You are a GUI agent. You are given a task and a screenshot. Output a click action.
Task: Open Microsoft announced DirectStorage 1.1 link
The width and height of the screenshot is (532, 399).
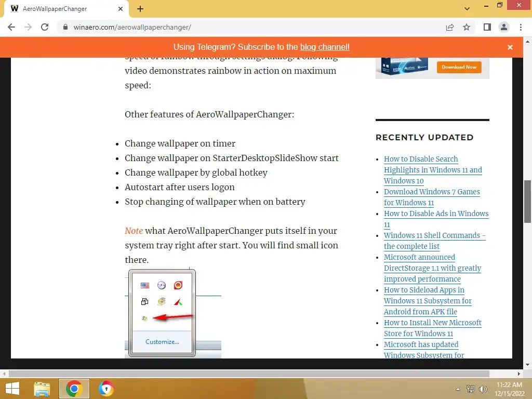coord(433,268)
